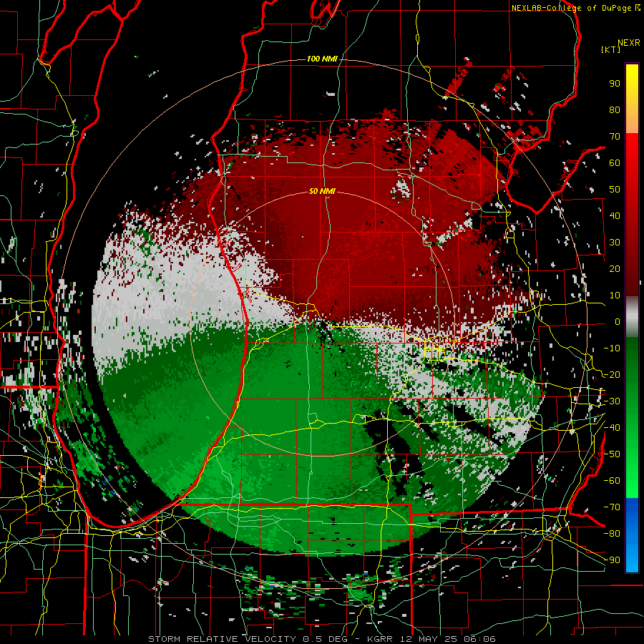Click the 20 value on the velocity scale
Screen dimensions: 644x644
(x=615, y=268)
